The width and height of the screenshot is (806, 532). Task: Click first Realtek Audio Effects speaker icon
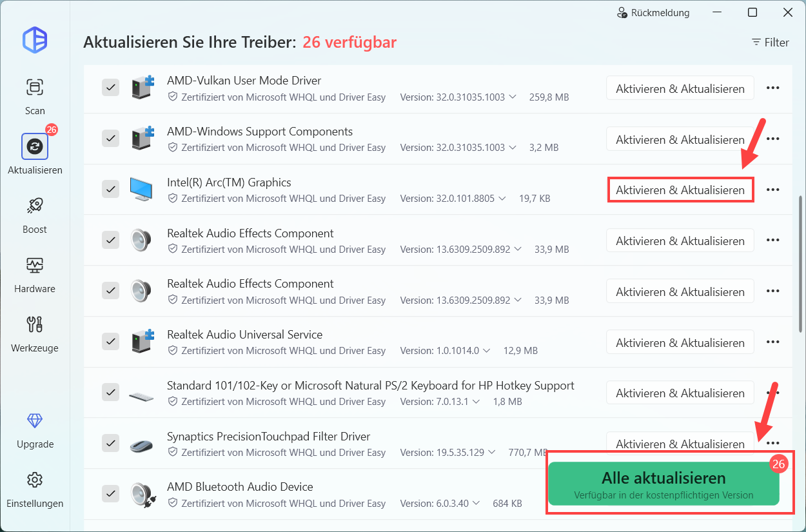pos(141,241)
